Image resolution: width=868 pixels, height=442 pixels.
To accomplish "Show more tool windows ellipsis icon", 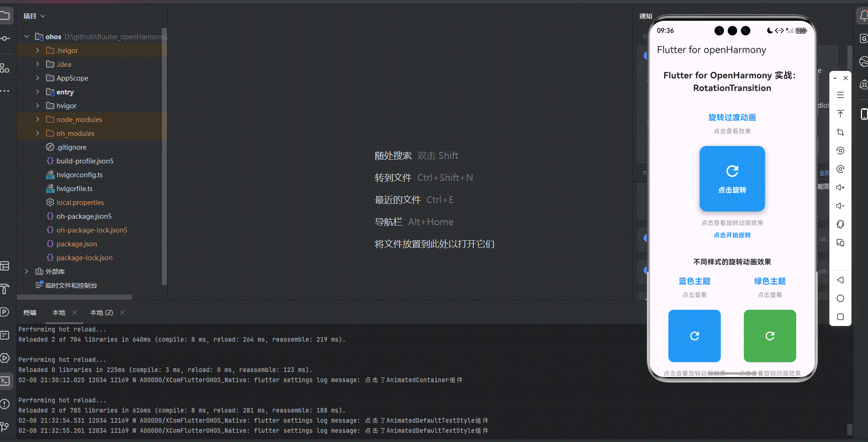I will pos(5,91).
